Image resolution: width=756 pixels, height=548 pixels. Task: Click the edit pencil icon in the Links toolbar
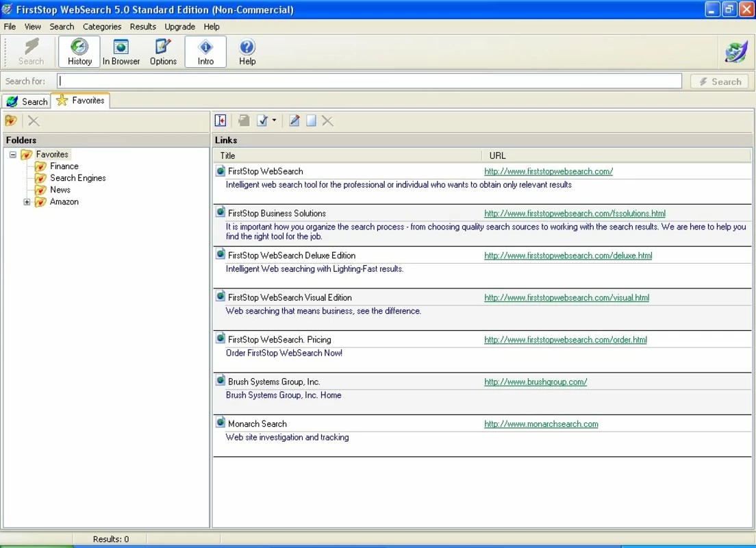tap(294, 121)
